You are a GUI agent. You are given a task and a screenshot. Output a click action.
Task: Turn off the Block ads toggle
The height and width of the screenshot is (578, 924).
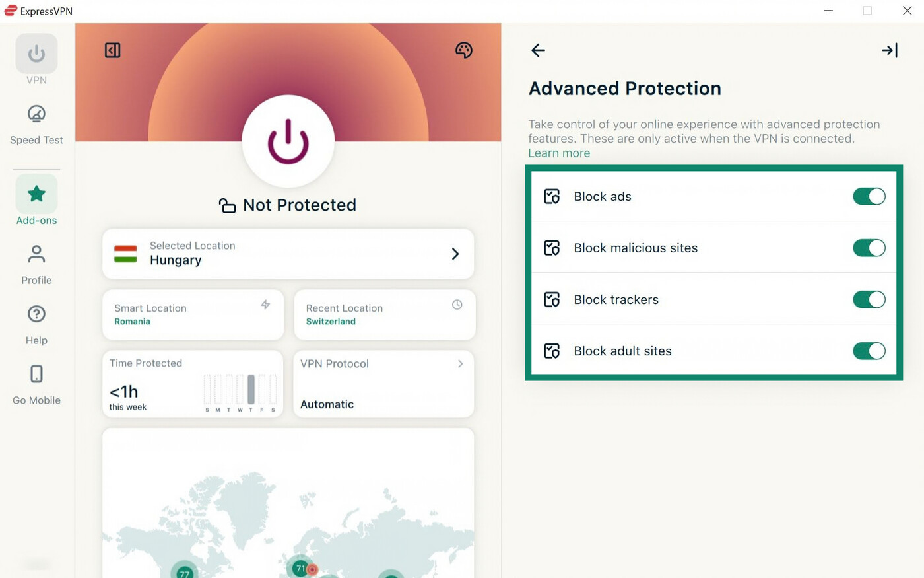[x=869, y=196]
